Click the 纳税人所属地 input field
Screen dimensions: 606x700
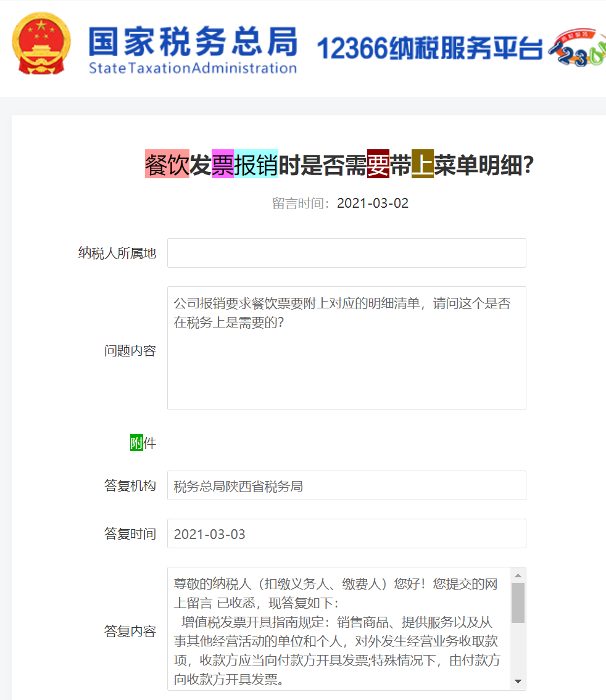click(347, 253)
